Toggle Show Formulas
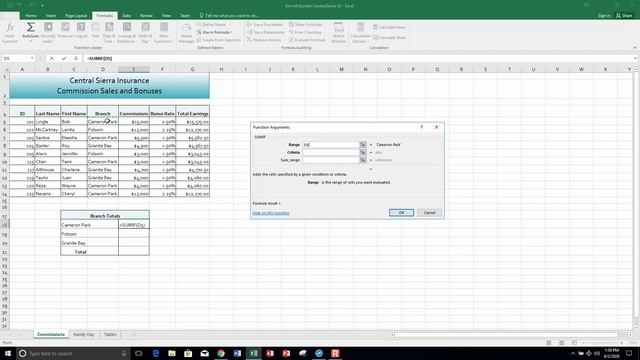Image resolution: width=640 pixels, height=360 pixels. pos(306,24)
